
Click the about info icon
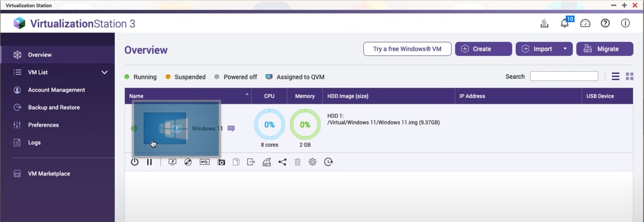point(626,23)
